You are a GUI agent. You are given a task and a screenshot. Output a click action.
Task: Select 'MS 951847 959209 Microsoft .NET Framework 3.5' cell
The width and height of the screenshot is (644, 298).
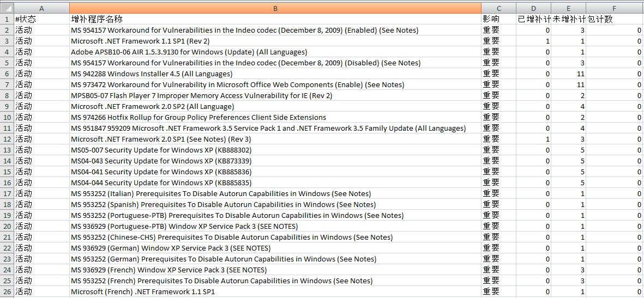[275, 128]
